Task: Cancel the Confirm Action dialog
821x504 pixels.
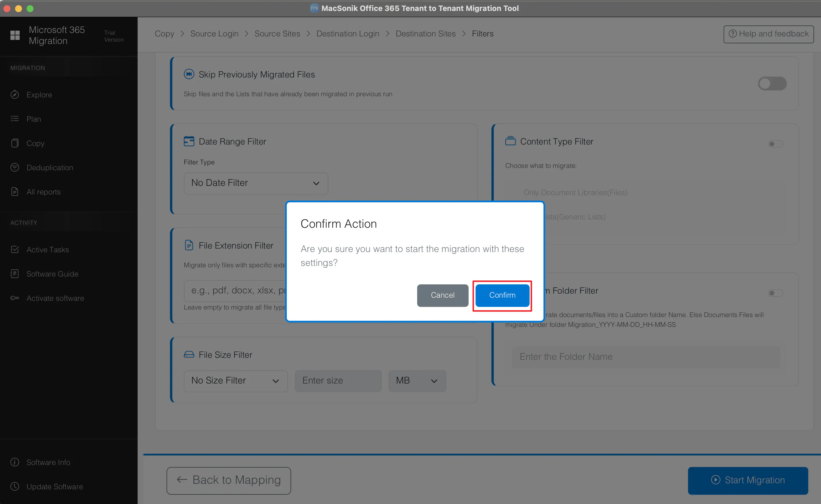Action: tap(442, 295)
